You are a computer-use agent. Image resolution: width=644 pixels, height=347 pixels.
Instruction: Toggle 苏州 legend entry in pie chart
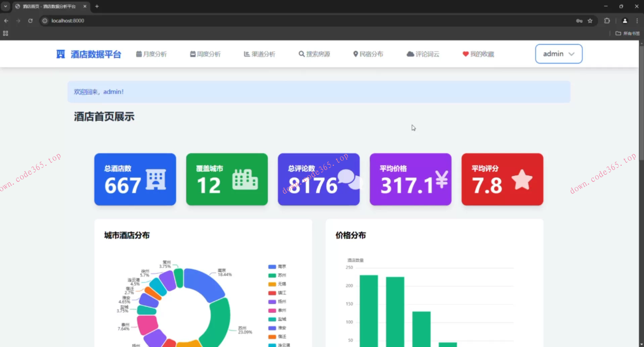277,275
